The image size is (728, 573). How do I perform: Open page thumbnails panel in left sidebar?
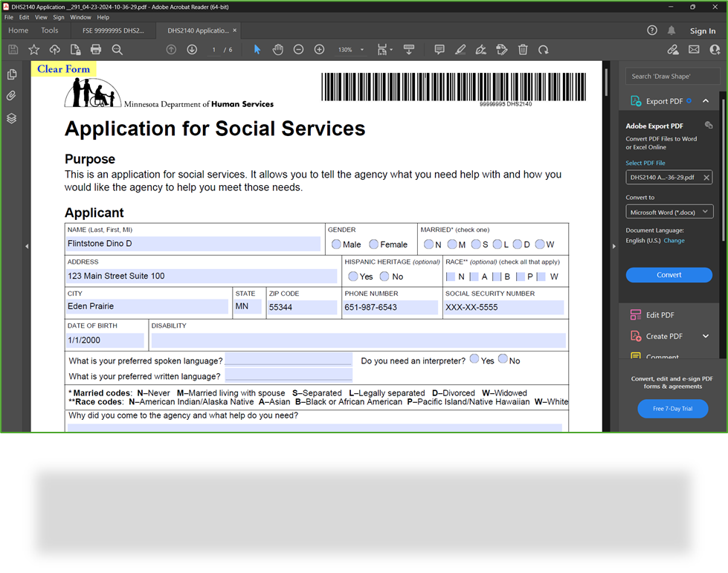point(11,74)
